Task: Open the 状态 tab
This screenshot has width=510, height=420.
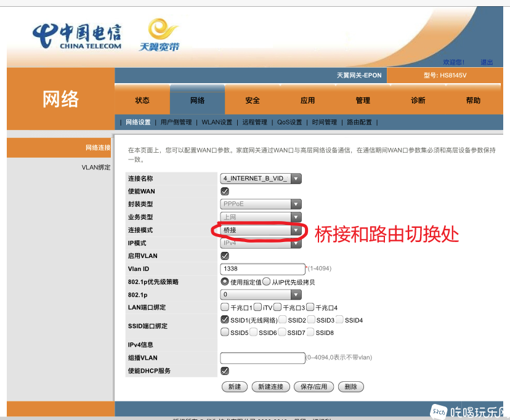Action: 142,100
